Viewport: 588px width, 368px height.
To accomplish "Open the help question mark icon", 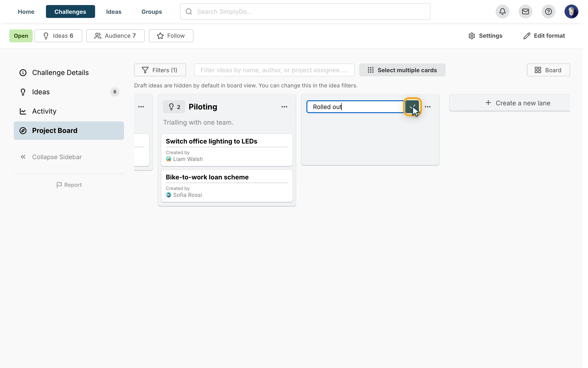I will click(x=548, y=11).
